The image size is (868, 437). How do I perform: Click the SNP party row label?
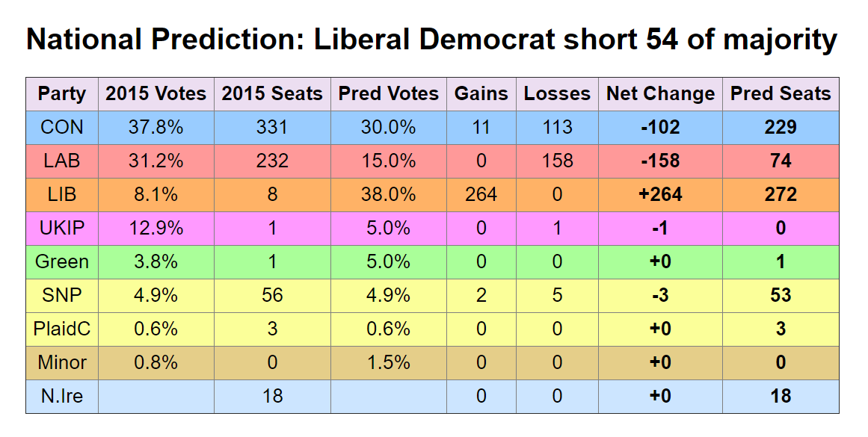pos(62,296)
